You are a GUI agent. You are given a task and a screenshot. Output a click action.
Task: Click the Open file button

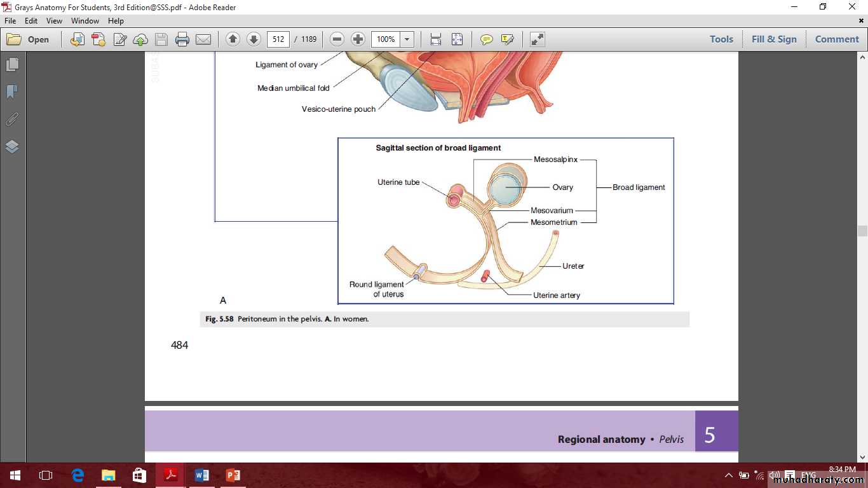click(x=28, y=39)
